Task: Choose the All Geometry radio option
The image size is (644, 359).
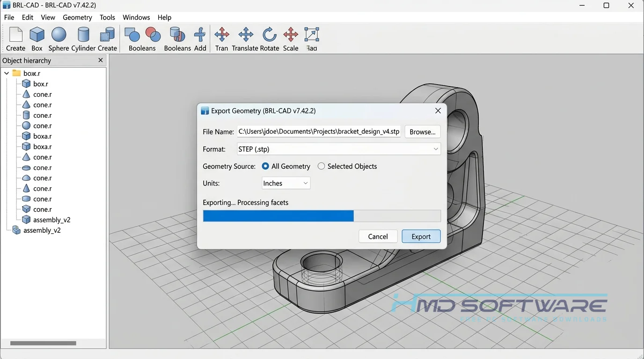Action: pos(265,166)
